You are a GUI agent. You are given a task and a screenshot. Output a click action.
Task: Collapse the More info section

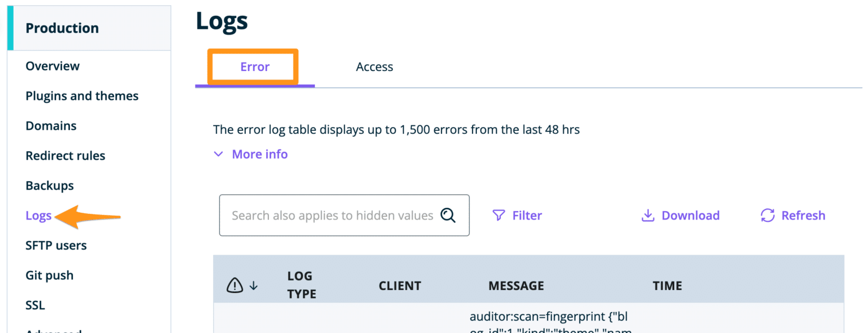pyautogui.click(x=250, y=154)
